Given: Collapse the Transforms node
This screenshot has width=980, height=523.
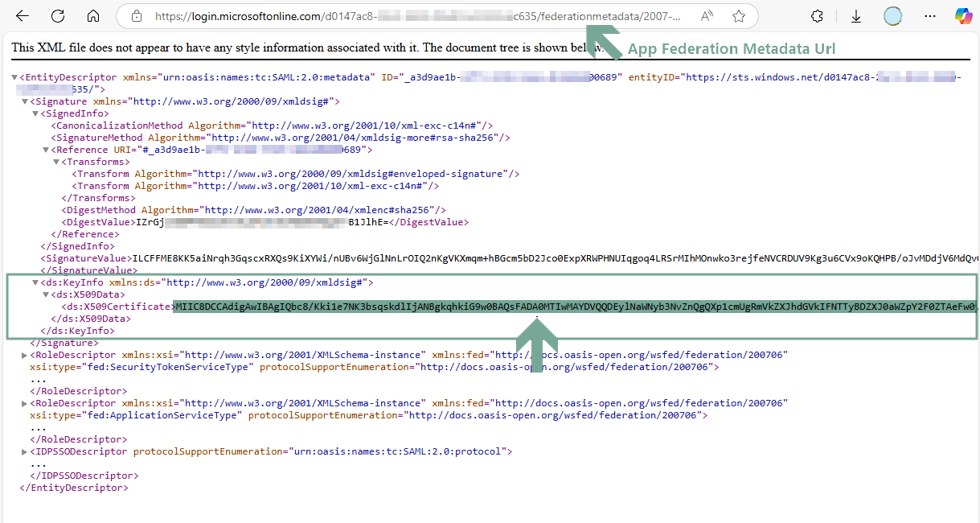Looking at the screenshot, I should (x=55, y=162).
